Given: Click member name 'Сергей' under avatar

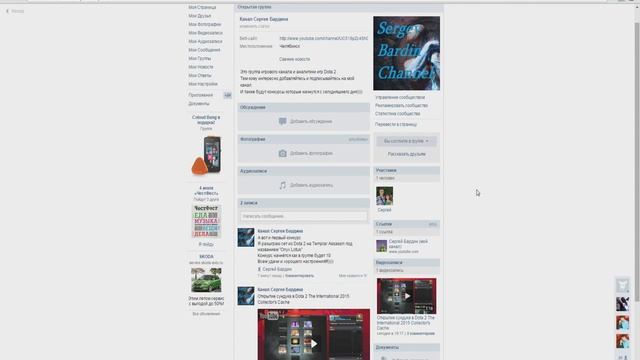Looking at the screenshot, I should pos(384,210).
